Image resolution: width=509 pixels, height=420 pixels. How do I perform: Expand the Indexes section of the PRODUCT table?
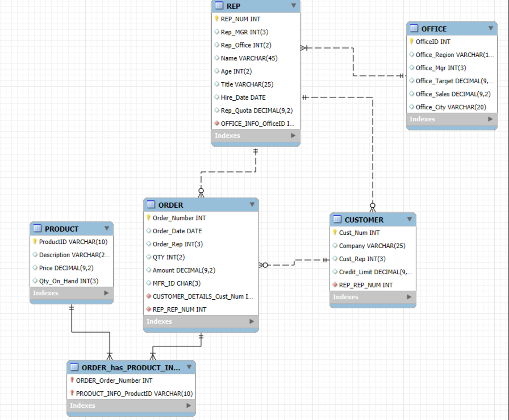(x=106, y=293)
